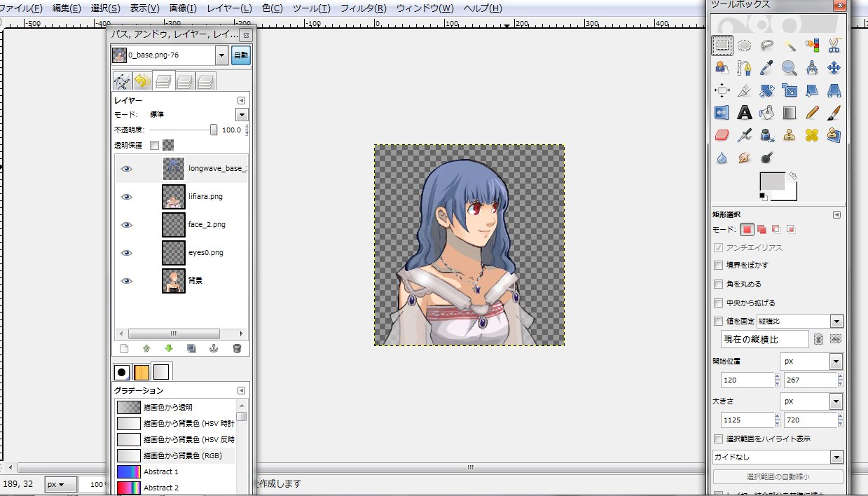Select the Paintbrush tool
This screenshot has width=868, height=496.
click(834, 112)
